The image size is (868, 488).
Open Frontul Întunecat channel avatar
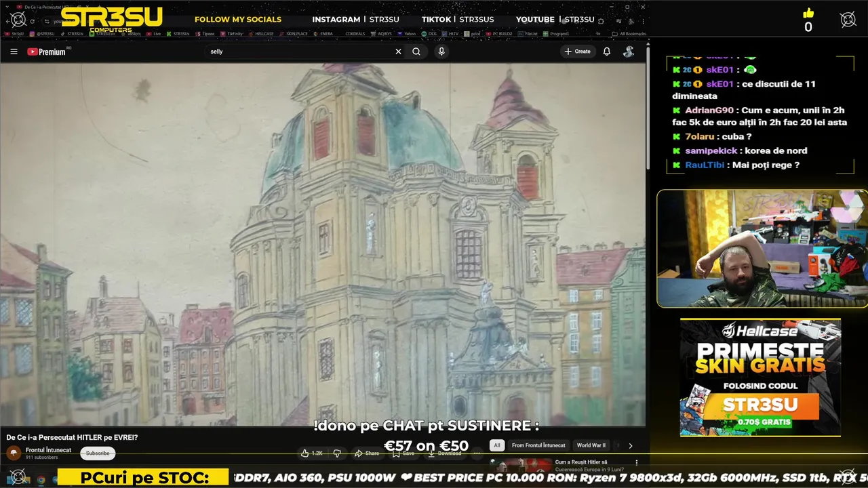(14, 453)
